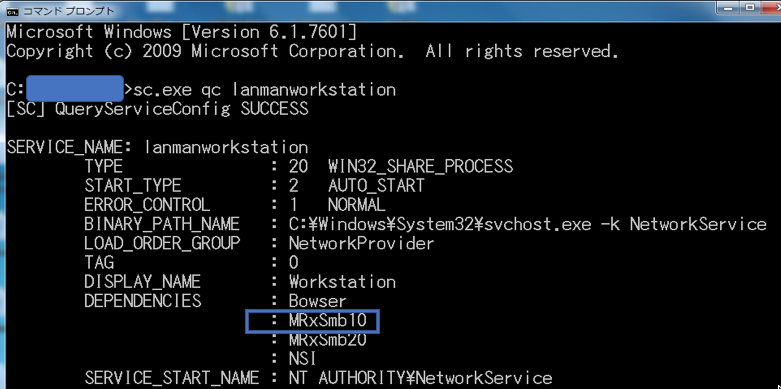The height and width of the screenshot is (389, 781).
Task: Click the WIN32_SHARE_PROCESS type value
Action: point(420,166)
